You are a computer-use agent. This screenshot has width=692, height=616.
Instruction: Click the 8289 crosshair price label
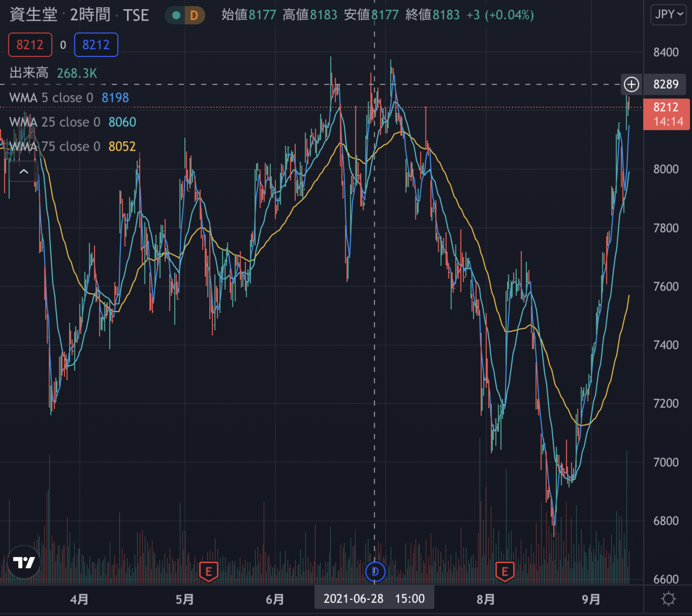[666, 84]
